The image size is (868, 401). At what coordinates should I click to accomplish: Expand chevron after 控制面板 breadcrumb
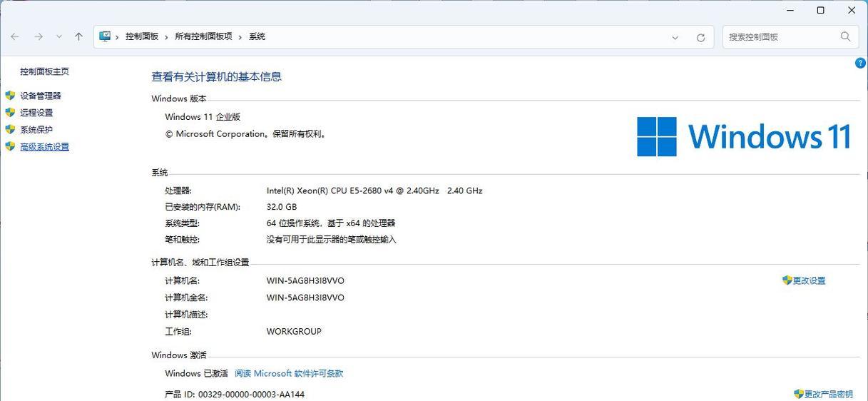pos(167,36)
